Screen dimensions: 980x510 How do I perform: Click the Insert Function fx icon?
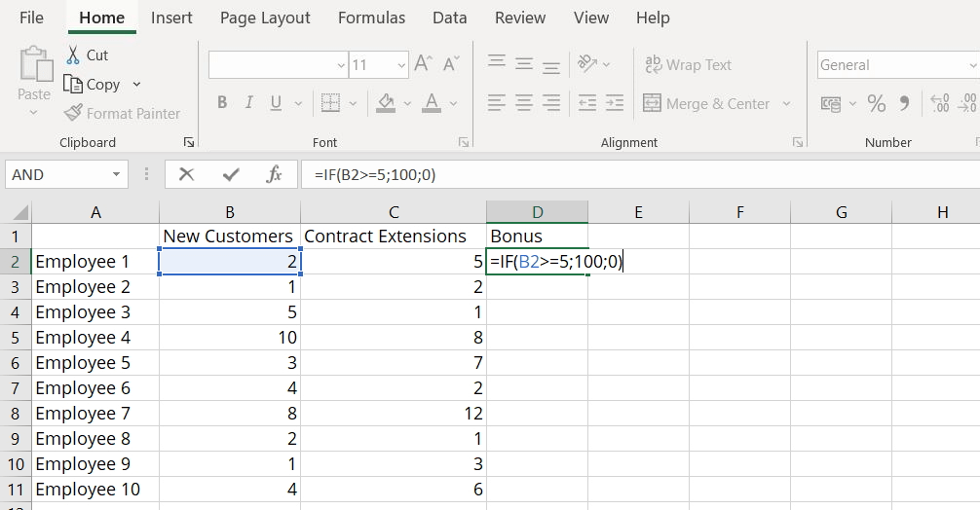pyautogui.click(x=275, y=174)
